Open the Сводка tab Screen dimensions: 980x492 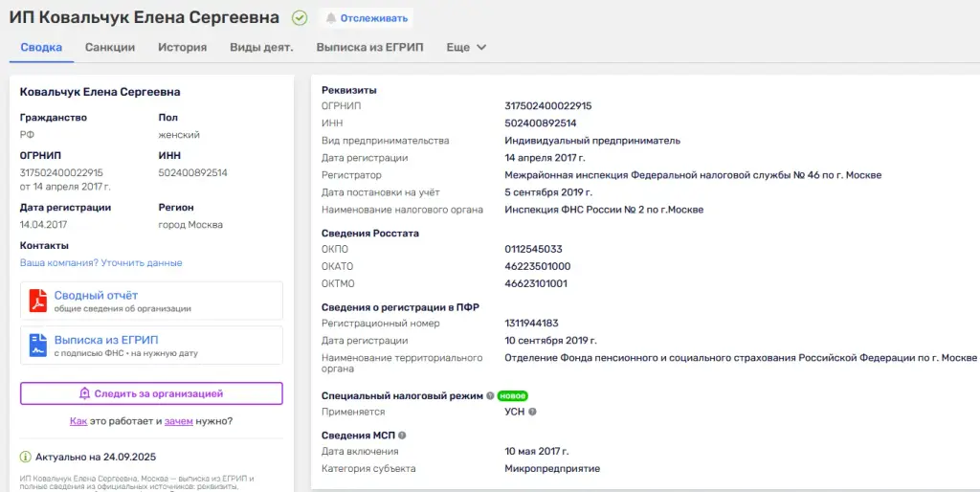pos(41,47)
